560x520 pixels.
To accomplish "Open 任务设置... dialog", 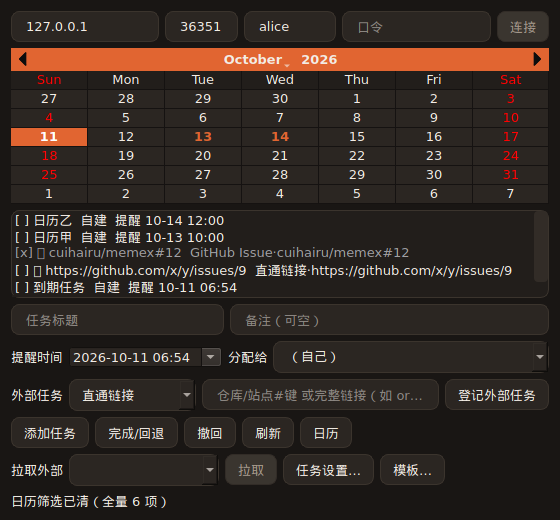I will pyautogui.click(x=328, y=470).
